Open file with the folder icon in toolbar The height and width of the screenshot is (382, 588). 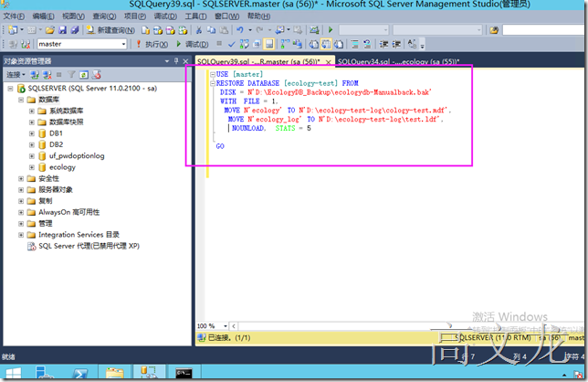coord(50,30)
